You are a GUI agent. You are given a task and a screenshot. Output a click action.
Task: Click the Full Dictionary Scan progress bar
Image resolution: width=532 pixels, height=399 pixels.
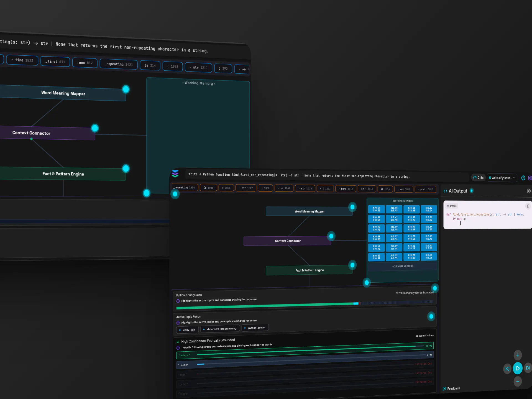pyautogui.click(x=305, y=305)
